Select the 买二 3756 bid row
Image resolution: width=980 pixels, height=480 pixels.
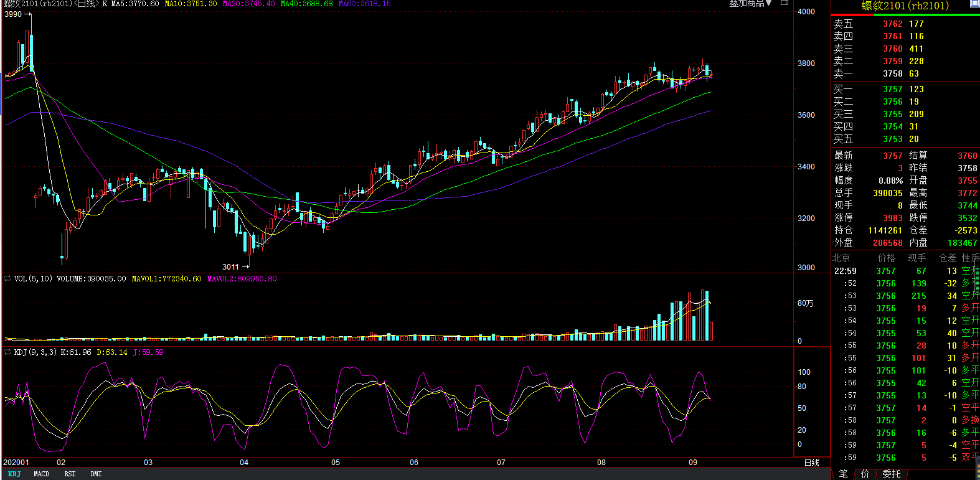[906, 101]
